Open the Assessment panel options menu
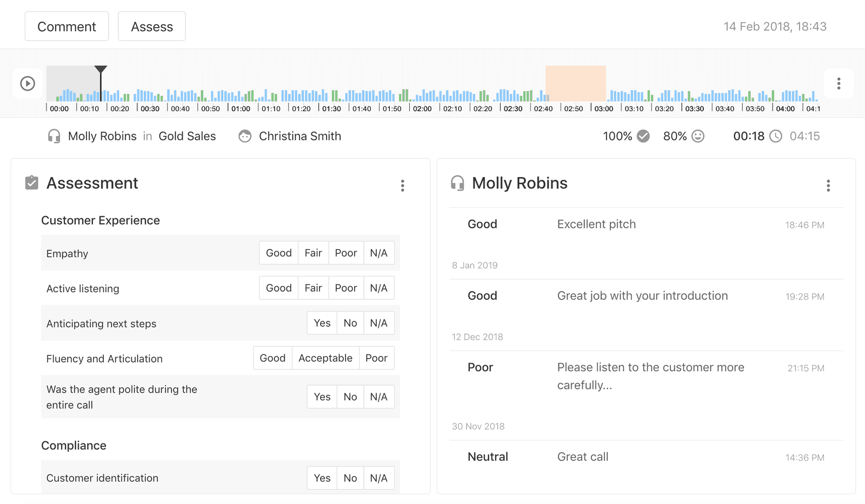 [403, 185]
